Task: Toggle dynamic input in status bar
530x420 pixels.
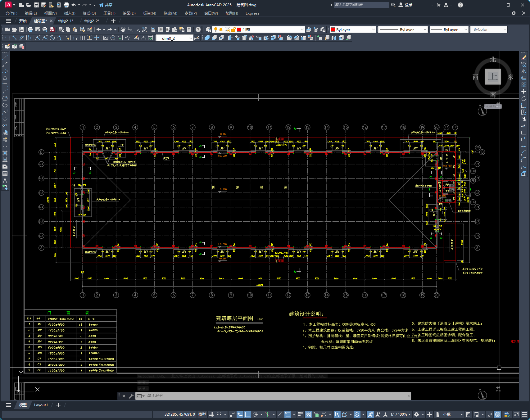Action: tap(240, 414)
